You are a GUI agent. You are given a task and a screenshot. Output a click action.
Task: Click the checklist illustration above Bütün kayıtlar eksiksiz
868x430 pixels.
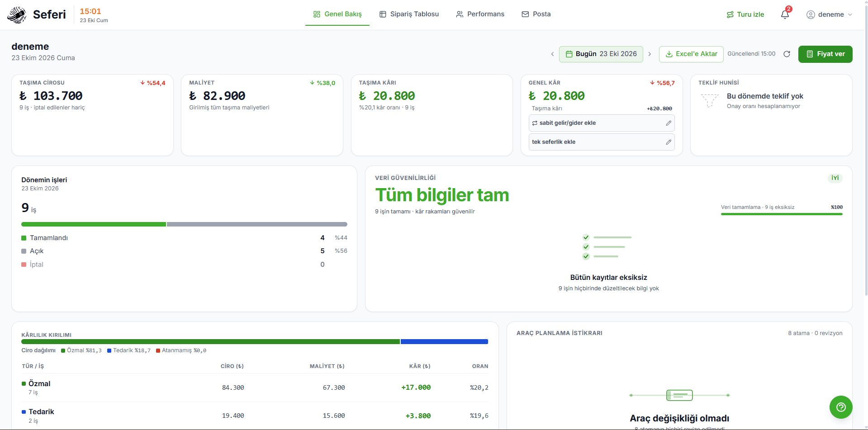pyautogui.click(x=607, y=247)
